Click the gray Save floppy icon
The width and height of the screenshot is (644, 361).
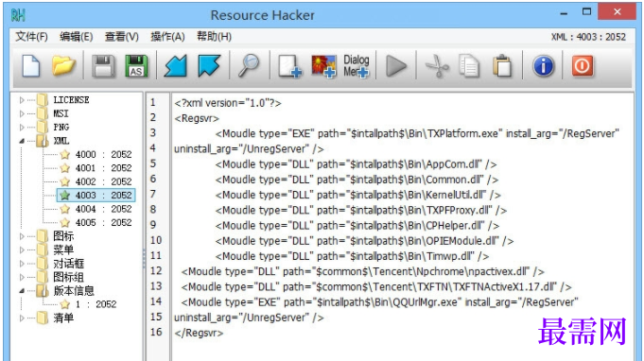(103, 65)
